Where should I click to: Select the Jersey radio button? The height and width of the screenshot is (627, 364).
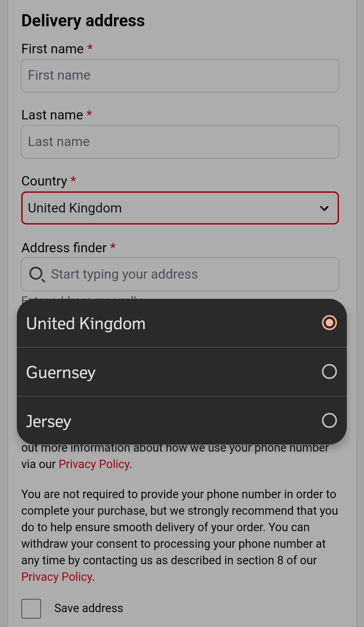pyautogui.click(x=329, y=421)
